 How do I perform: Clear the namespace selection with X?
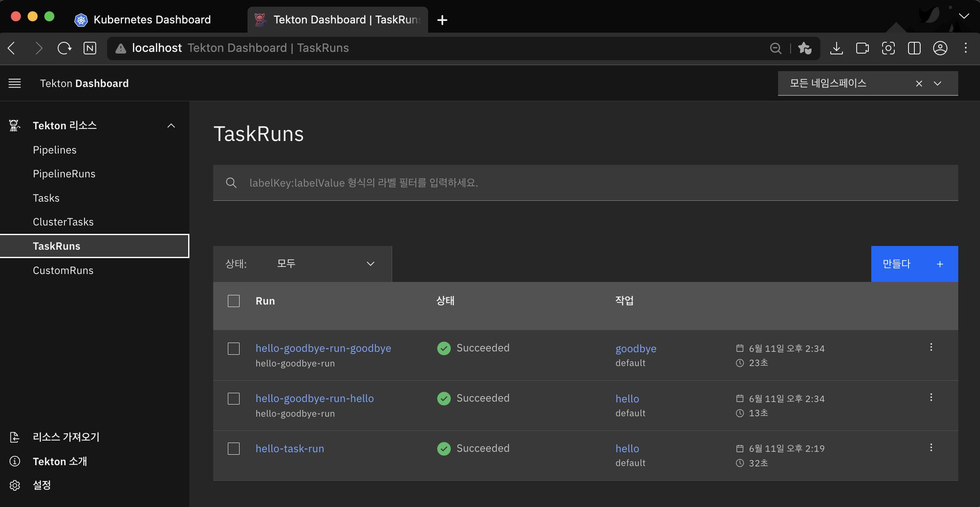click(919, 83)
